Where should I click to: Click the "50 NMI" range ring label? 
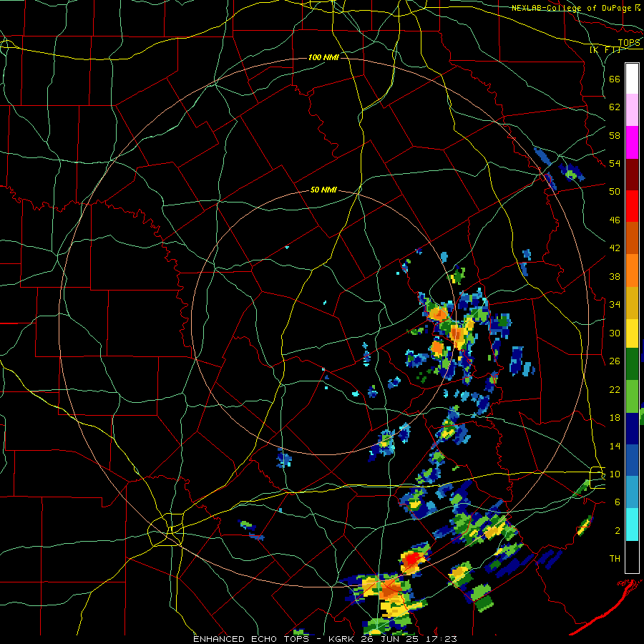pos(323,190)
